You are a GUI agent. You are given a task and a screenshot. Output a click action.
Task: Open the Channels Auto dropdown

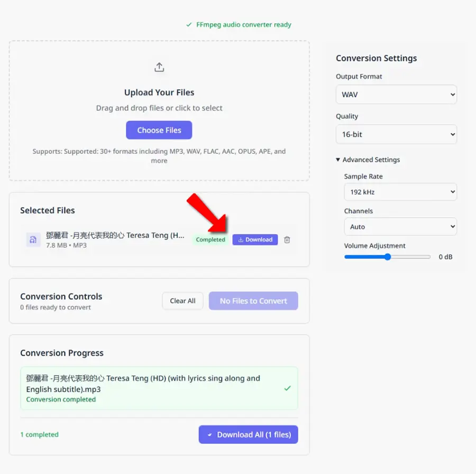(400, 227)
